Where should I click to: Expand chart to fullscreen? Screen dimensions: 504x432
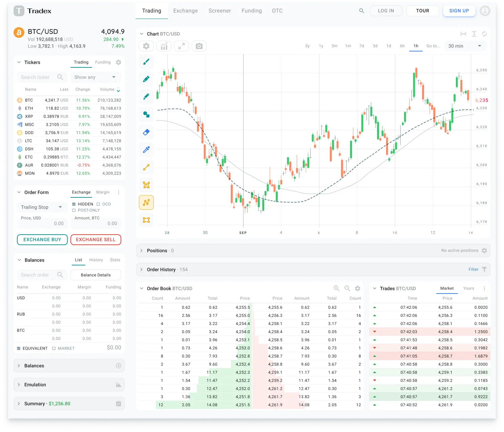click(182, 46)
